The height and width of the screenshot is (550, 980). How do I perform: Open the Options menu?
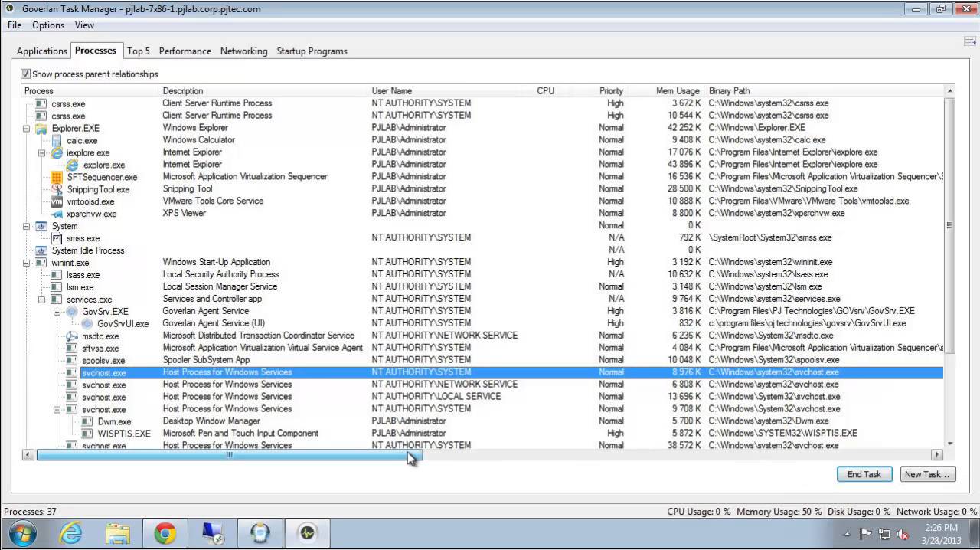click(x=48, y=25)
